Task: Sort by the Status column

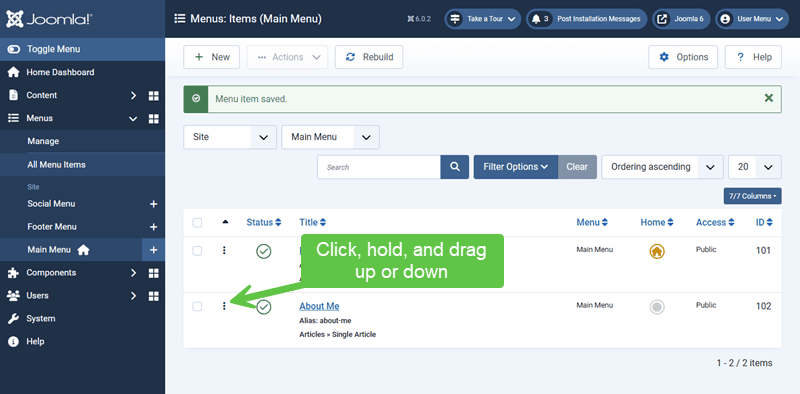Action: [x=264, y=223]
